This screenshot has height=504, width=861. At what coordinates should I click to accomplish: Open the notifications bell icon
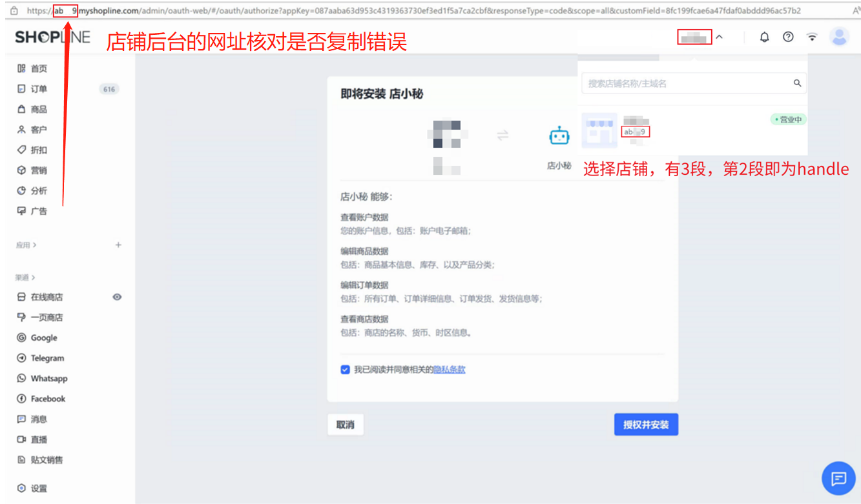pyautogui.click(x=765, y=37)
